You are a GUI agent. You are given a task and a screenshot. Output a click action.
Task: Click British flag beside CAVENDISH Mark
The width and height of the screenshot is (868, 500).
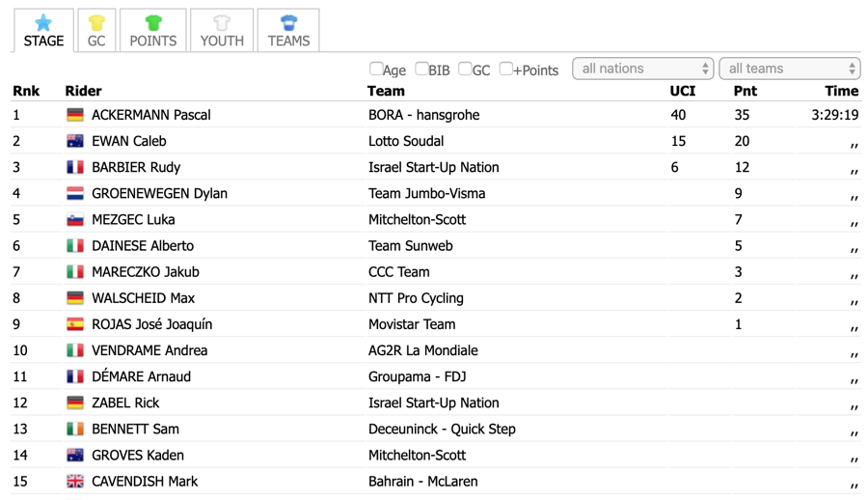click(75, 481)
